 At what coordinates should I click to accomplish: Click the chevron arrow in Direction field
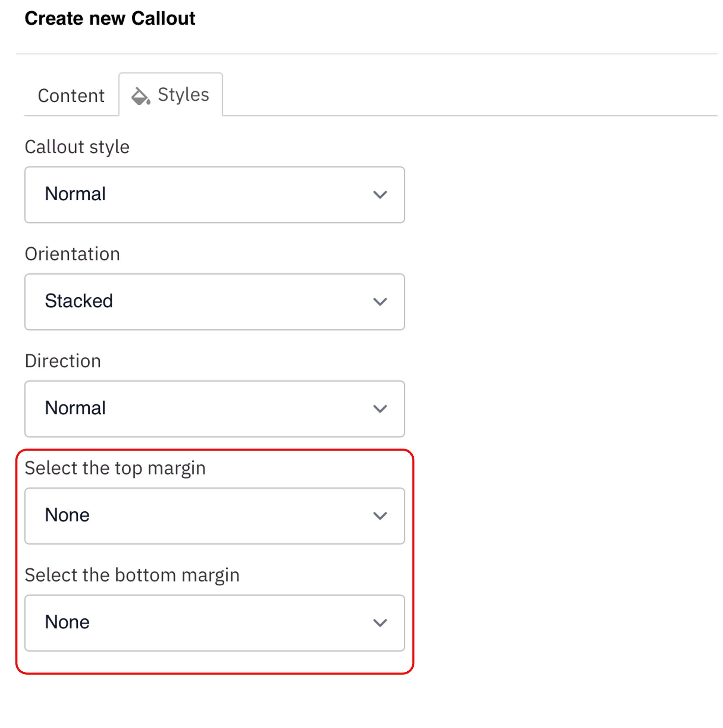point(380,409)
